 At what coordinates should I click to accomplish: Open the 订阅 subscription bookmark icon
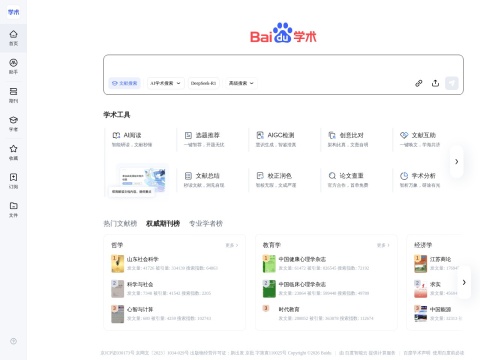tap(13, 181)
